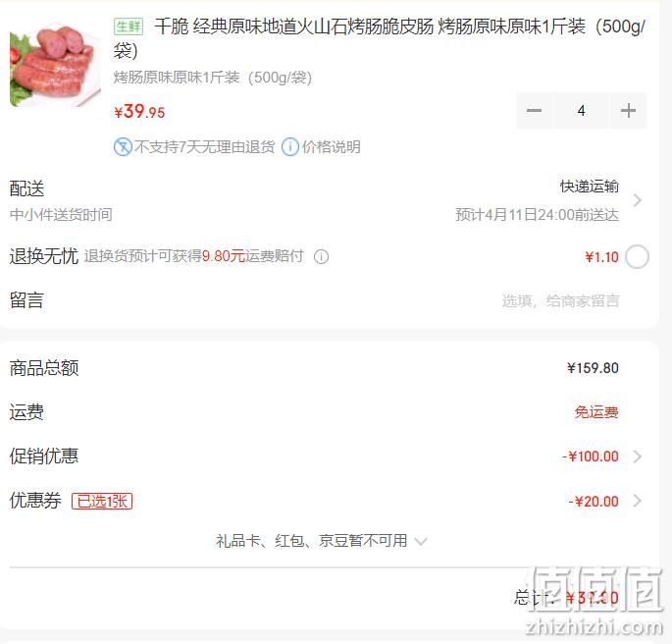Expand 促销优惠 discount details arrow
This screenshot has width=672, height=644.
638,456
